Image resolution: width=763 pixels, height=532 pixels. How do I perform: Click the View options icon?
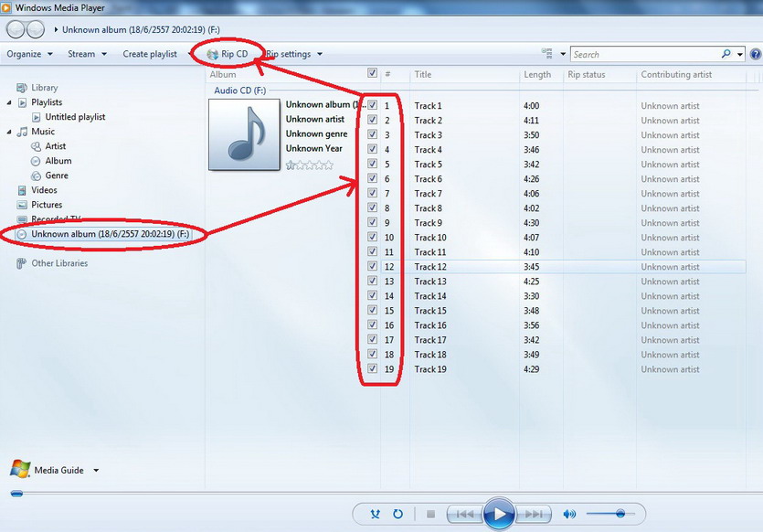tap(547, 54)
